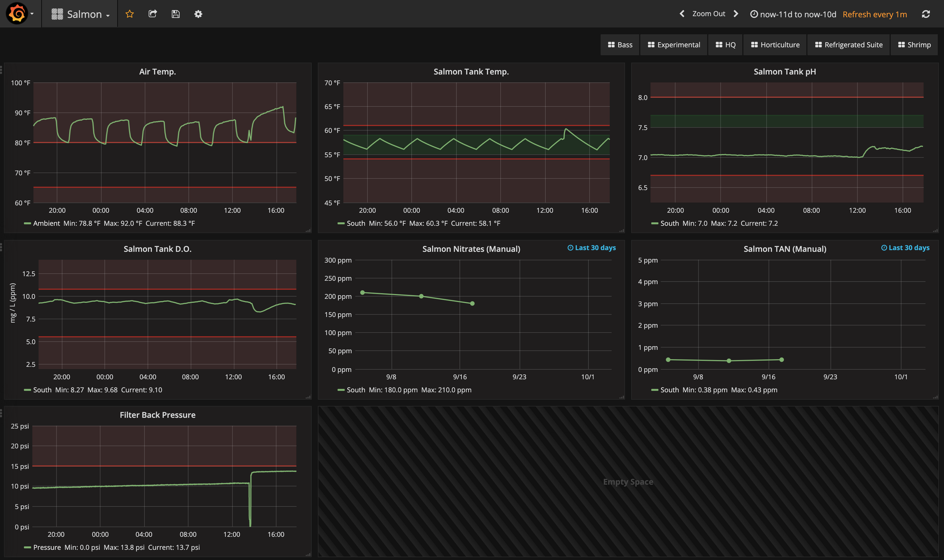Click the South legend color swatch in Salmon Tank D.O.

coord(27,390)
